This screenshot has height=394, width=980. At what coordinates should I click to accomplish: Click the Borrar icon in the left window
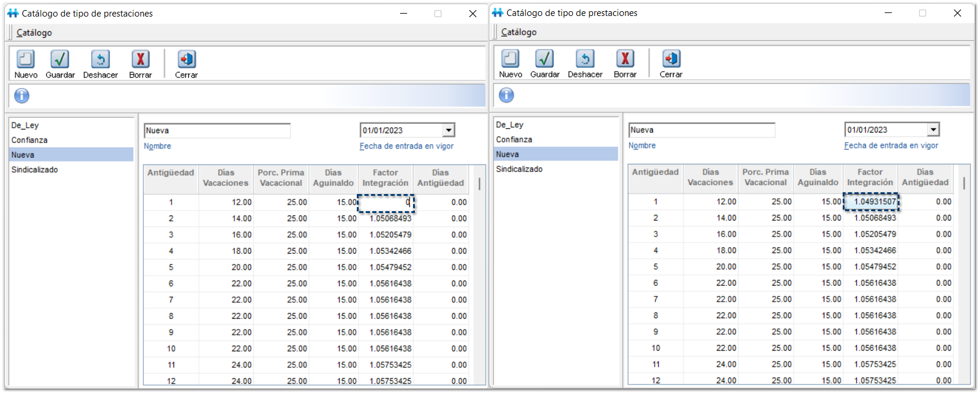pos(140,60)
